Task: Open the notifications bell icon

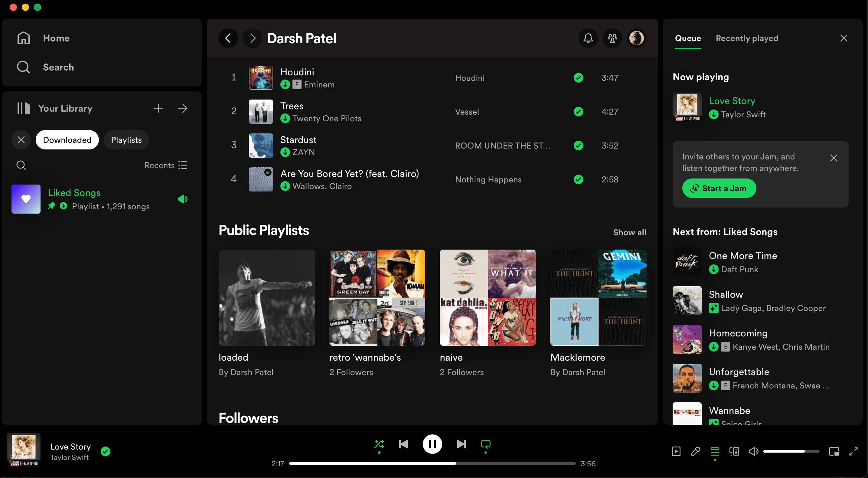Action: [x=588, y=38]
